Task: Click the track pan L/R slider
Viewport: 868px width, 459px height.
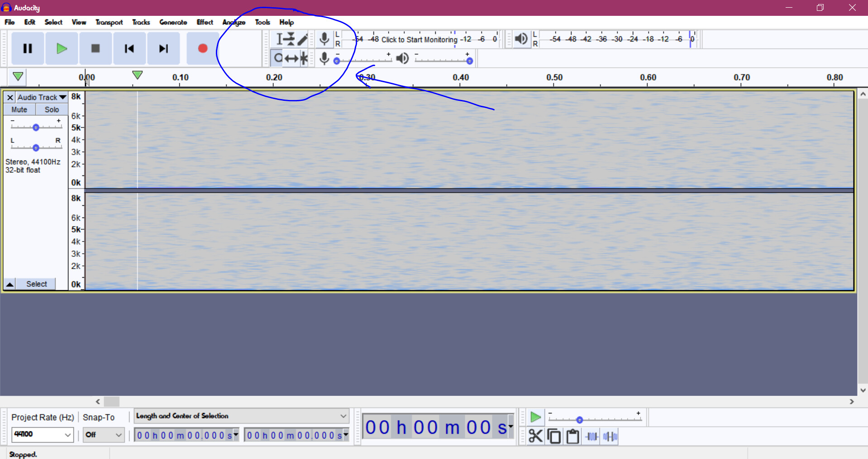Action: 36,147
